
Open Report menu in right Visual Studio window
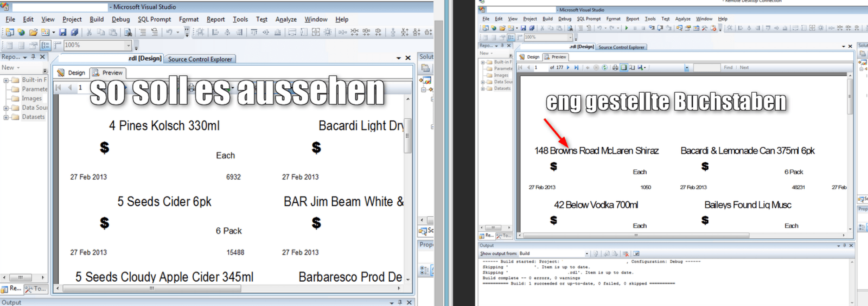tap(633, 18)
